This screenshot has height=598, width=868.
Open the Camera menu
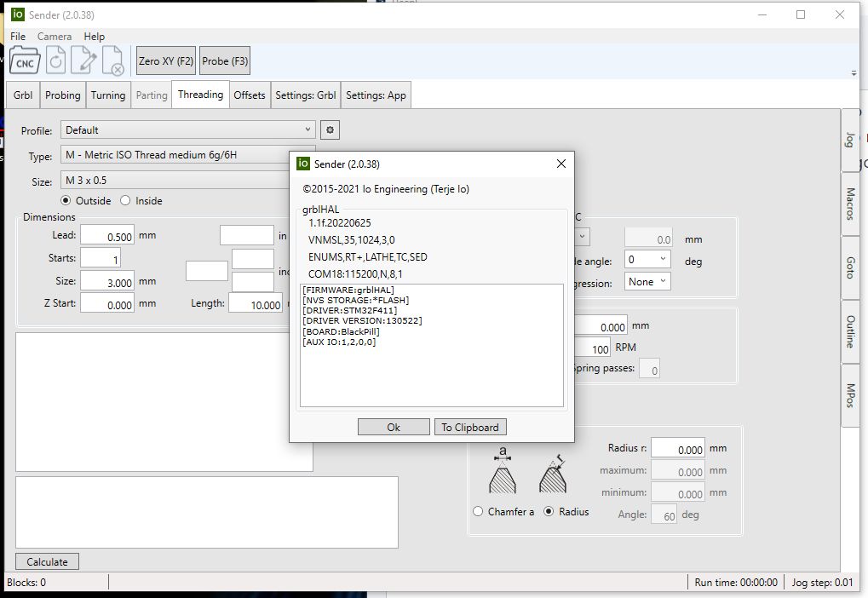pyautogui.click(x=55, y=37)
